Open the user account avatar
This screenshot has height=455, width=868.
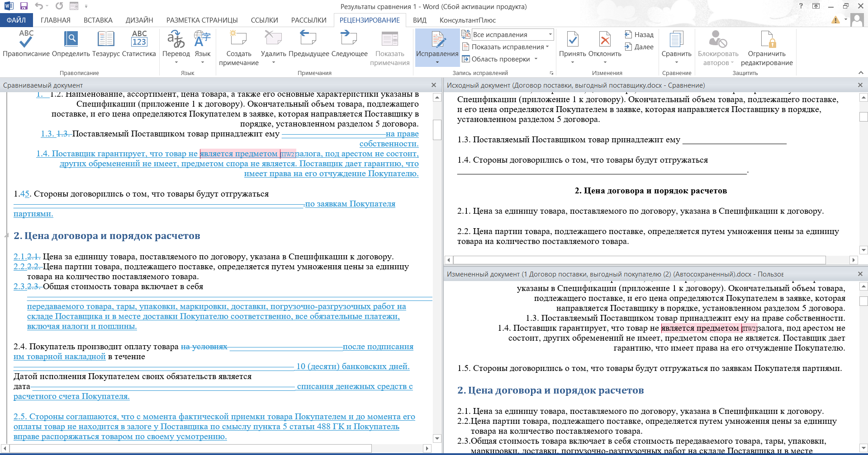(857, 20)
